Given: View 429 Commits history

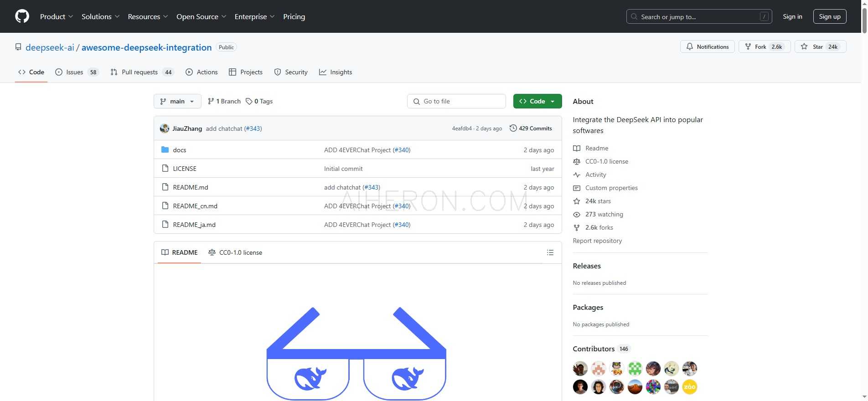Looking at the screenshot, I should point(531,129).
